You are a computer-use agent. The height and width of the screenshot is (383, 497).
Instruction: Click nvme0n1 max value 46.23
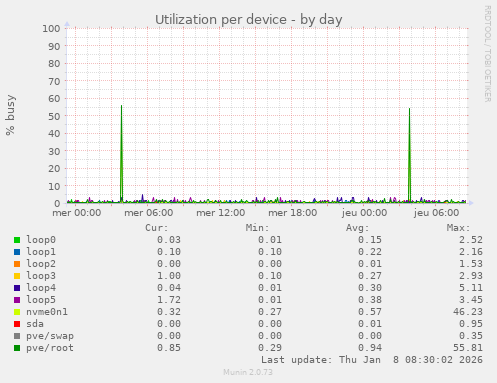point(468,312)
